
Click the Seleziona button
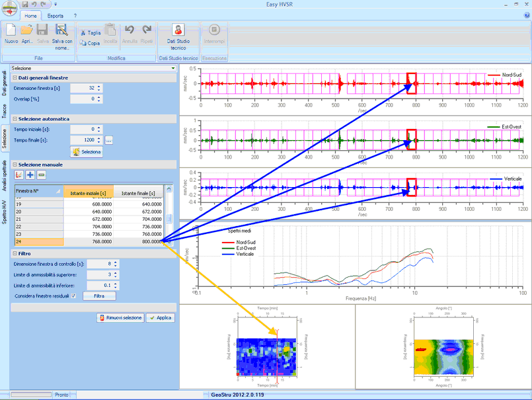pos(87,152)
